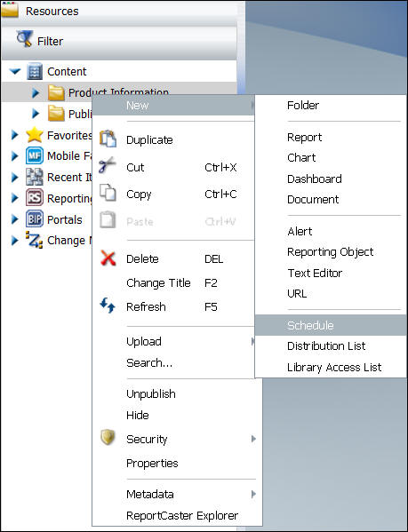Screen dimensions: 408x532
Task: Select Unpublish from context menu
Action: coord(151,394)
